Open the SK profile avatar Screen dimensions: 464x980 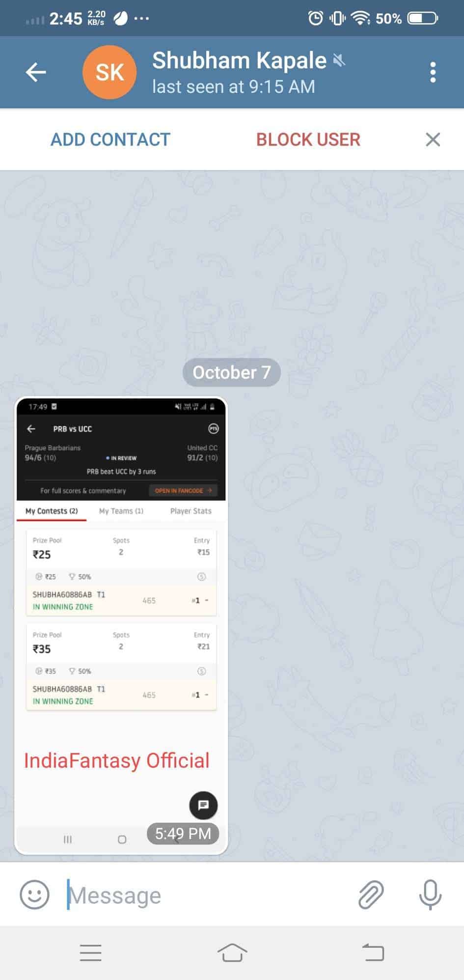(109, 72)
